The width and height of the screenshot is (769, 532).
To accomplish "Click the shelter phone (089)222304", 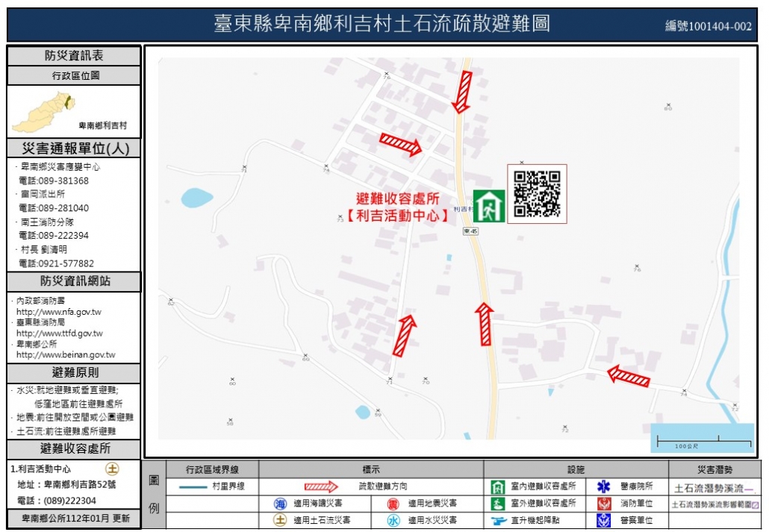I will [x=69, y=501].
